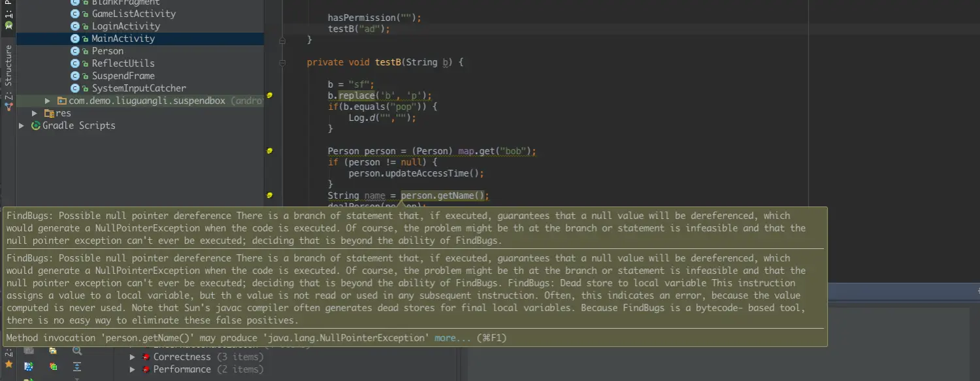Click the red bug icon beside Performance
Viewport: 980px width, 381px height.
(x=146, y=369)
